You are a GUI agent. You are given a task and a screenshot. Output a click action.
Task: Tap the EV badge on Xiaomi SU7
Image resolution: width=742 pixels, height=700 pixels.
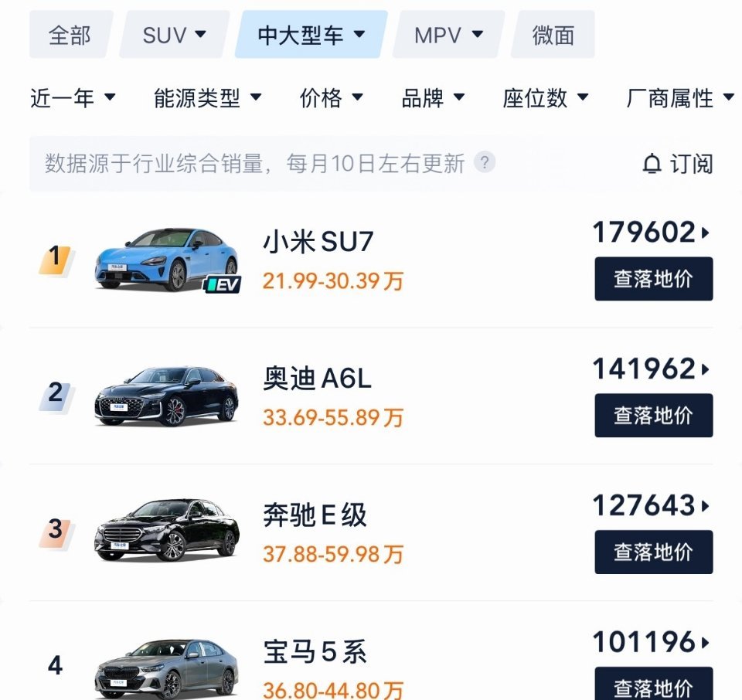(x=223, y=285)
